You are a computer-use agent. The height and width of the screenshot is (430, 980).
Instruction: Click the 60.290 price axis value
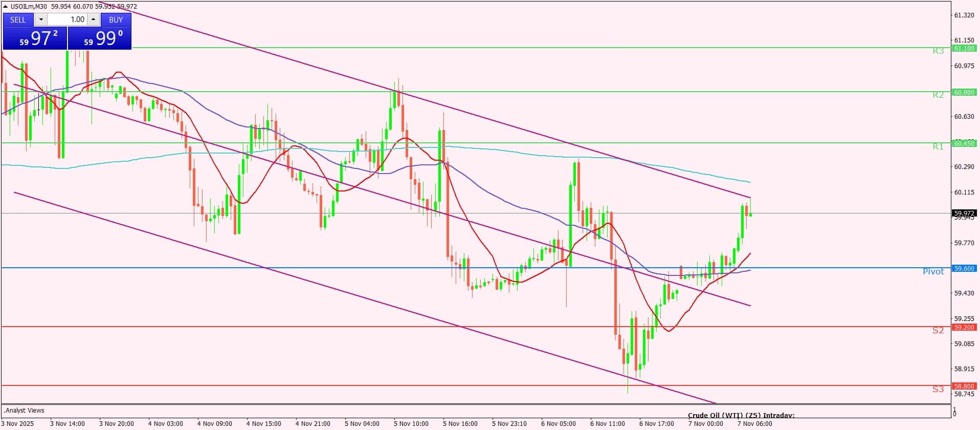964,167
